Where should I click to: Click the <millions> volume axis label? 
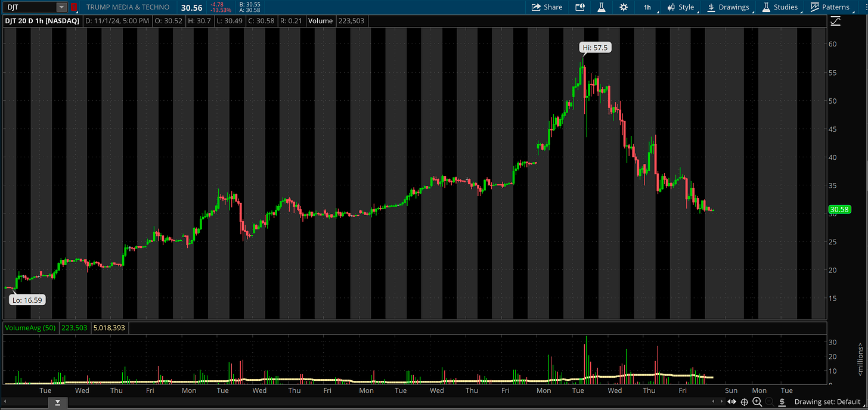[860, 359]
